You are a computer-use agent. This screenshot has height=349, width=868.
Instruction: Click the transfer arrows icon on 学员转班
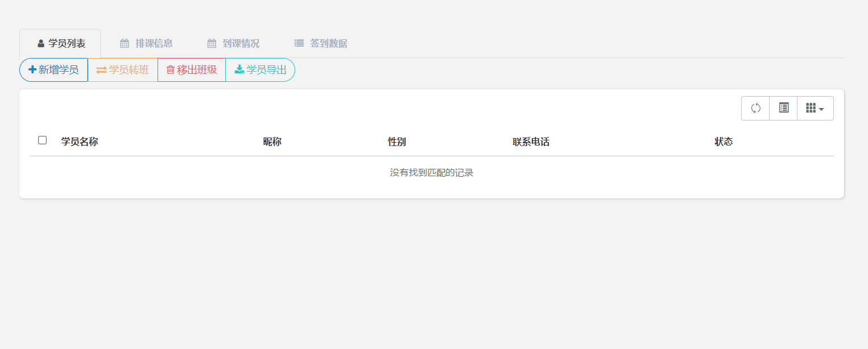pyautogui.click(x=101, y=70)
